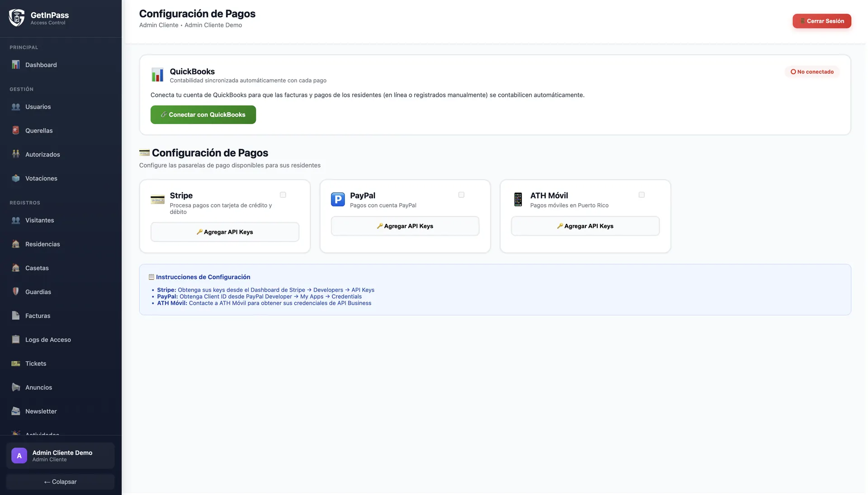Click the Votaciones ballot box icon
Image resolution: width=868 pixels, height=495 pixels.
(16, 178)
